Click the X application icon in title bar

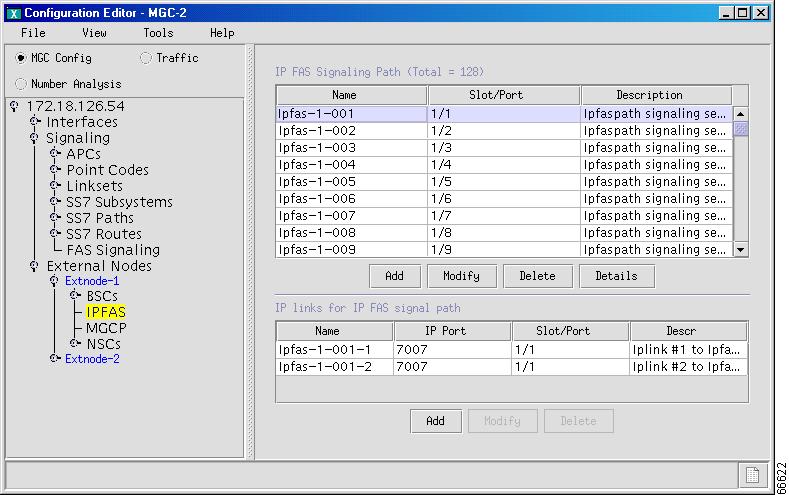[13, 12]
